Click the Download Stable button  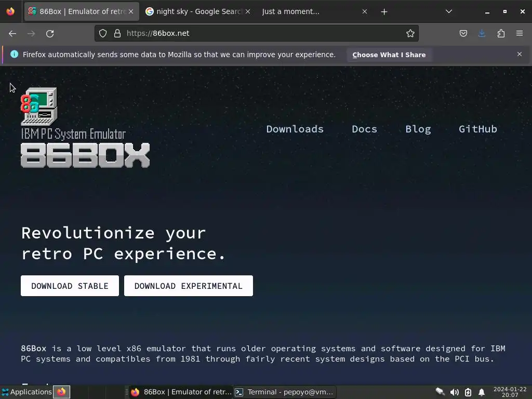pyautogui.click(x=70, y=286)
